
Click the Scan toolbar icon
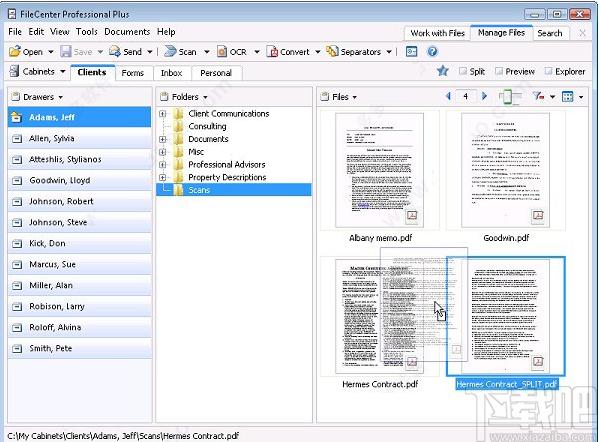point(170,51)
